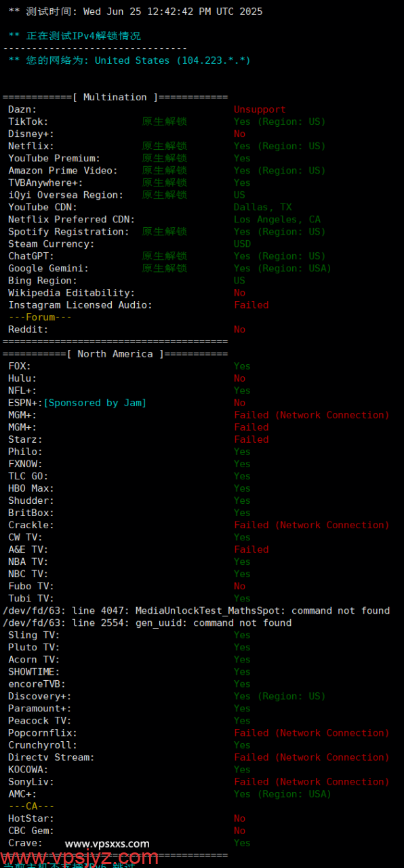Select the ---CA--- subsection label
The width and height of the screenshot is (404, 868).
pyautogui.click(x=31, y=806)
